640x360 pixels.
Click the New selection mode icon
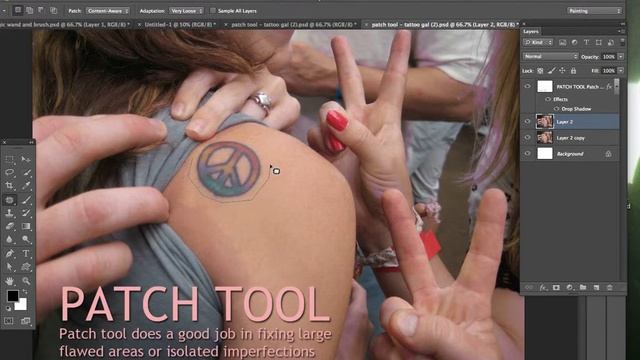18,11
